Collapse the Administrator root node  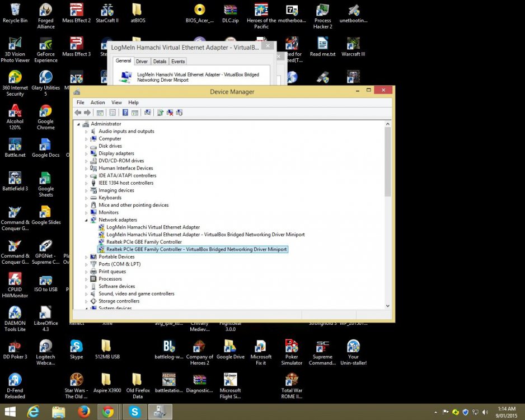click(79, 124)
